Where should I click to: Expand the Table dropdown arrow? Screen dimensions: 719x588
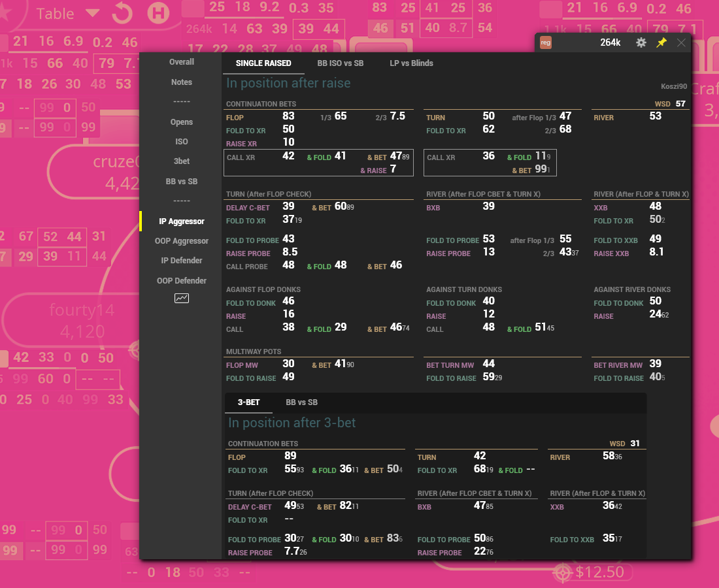point(93,13)
